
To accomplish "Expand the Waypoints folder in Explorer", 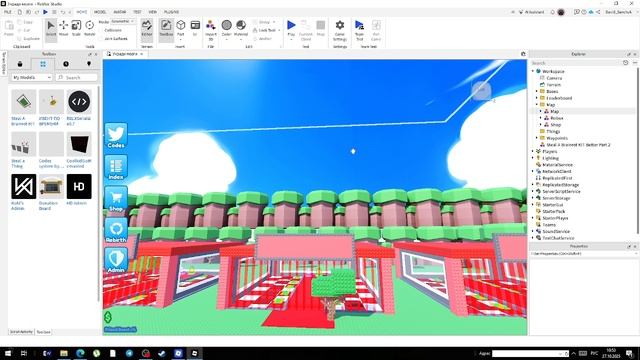I will point(537,138).
